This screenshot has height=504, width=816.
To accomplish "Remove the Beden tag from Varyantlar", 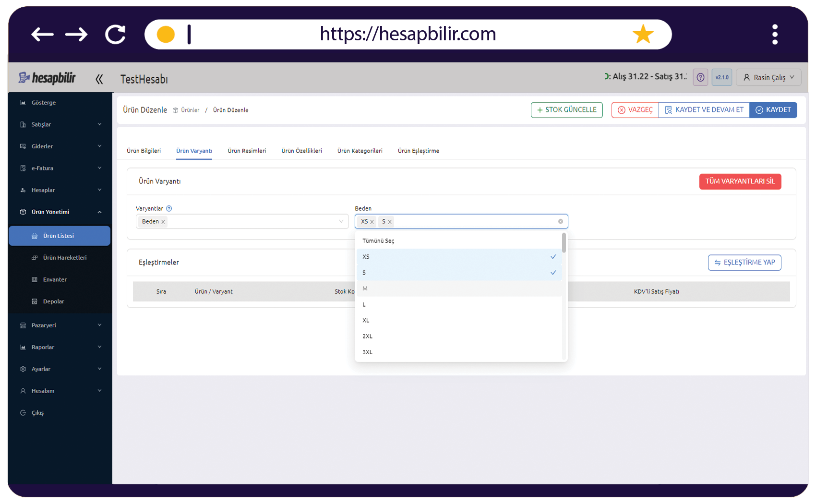I will click(163, 222).
